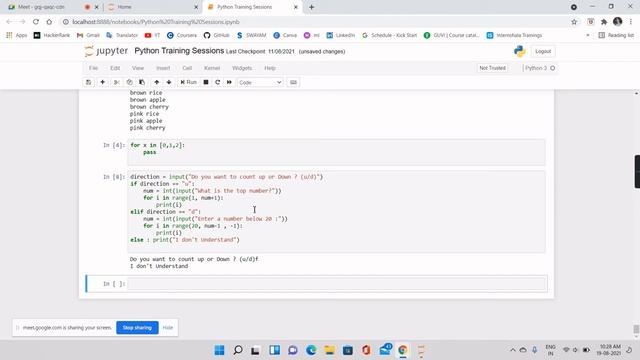Open the Kernel menu in Jupyter

coord(212,68)
